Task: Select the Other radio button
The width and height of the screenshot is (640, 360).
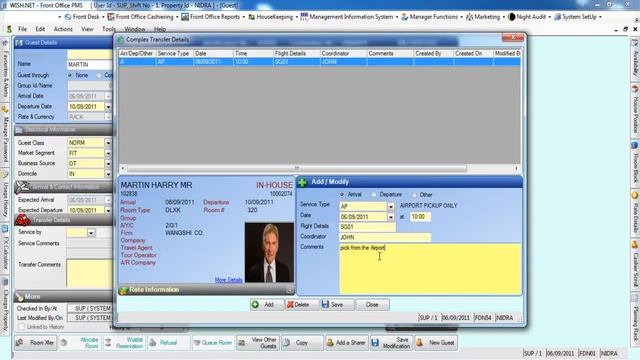Action: click(414, 195)
